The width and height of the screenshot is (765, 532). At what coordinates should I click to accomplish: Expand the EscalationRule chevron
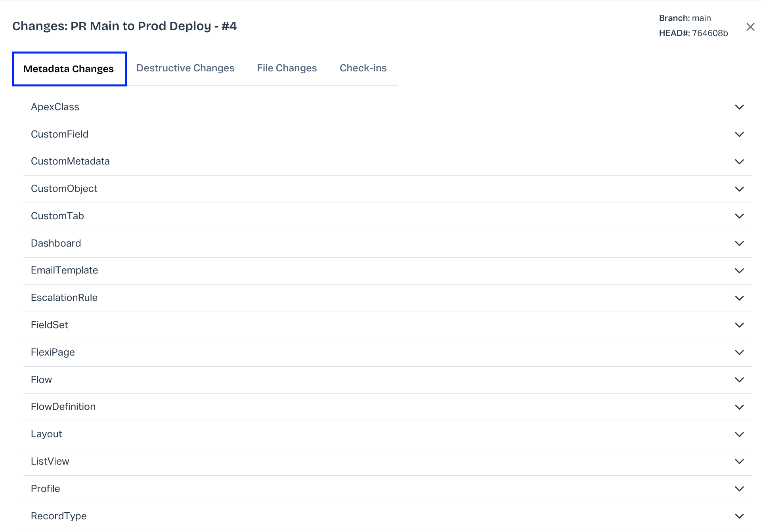[x=739, y=298]
